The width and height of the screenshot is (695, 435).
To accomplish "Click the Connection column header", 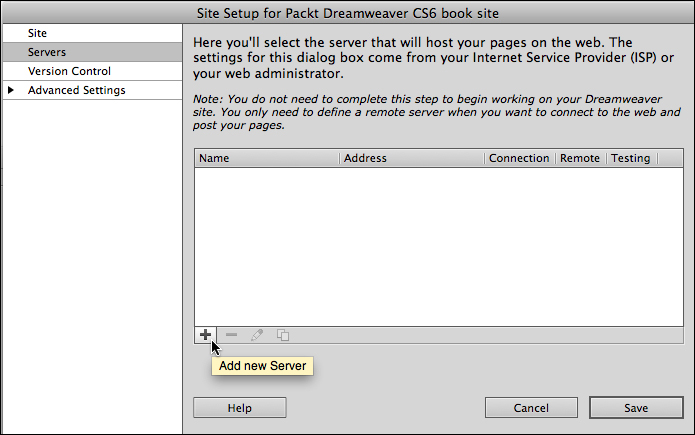I will [519, 158].
